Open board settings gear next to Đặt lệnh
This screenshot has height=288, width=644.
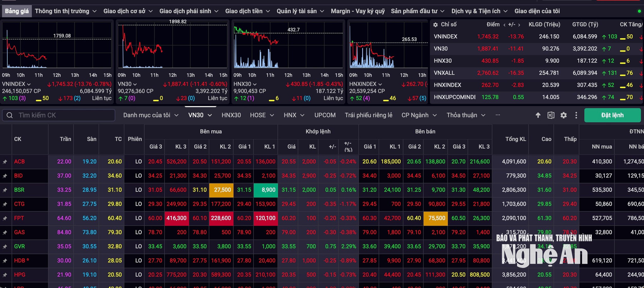point(563,115)
